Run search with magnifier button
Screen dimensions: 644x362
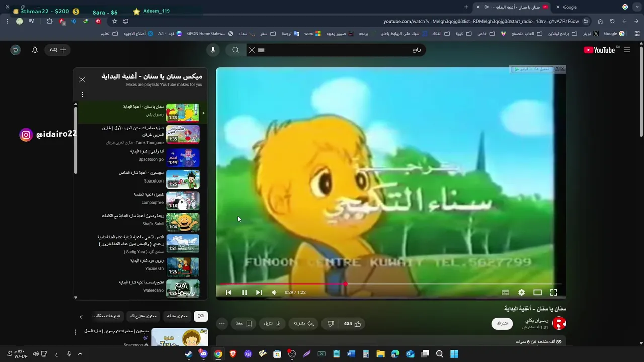pyautogui.click(x=235, y=50)
